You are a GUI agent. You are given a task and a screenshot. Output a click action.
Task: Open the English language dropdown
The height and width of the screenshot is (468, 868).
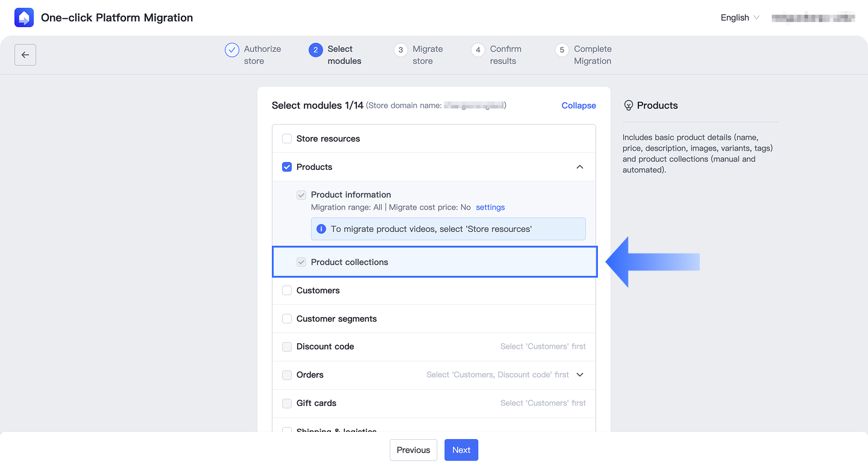pyautogui.click(x=740, y=17)
